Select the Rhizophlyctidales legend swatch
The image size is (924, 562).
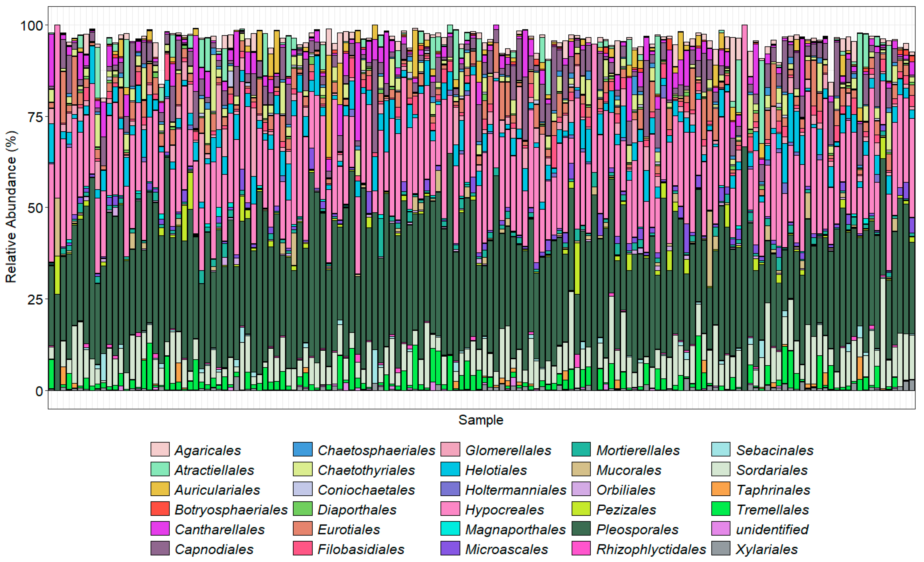pyautogui.click(x=582, y=548)
